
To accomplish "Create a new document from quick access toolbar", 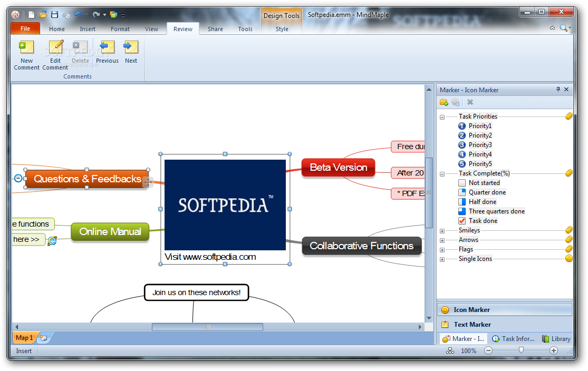I will (32, 15).
